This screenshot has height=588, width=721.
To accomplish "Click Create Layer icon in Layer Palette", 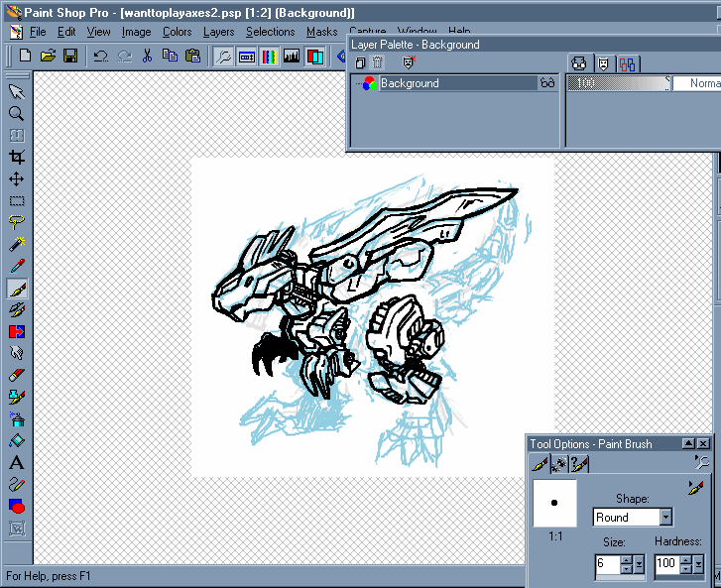I will tap(361, 63).
